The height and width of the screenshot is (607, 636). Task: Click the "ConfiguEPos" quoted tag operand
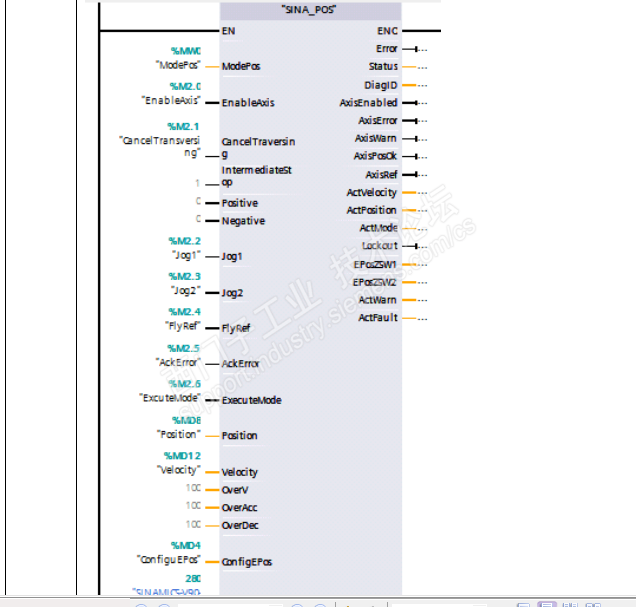click(x=169, y=560)
